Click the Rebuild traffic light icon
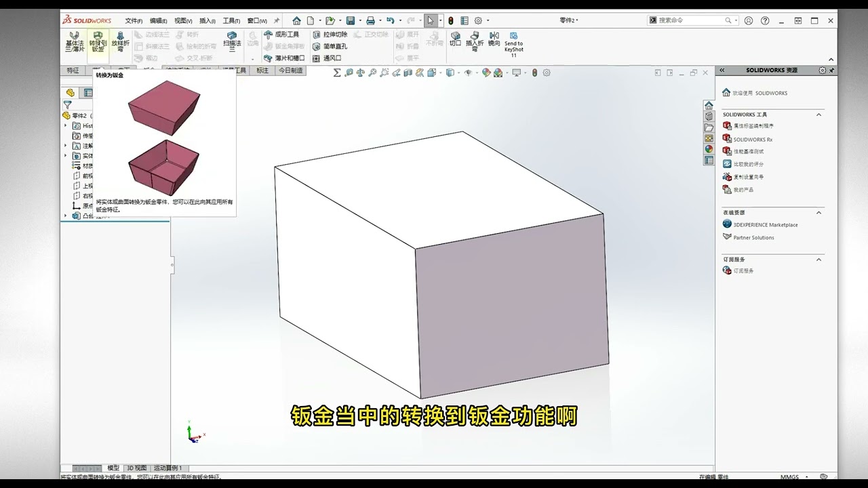The height and width of the screenshot is (488, 868). [451, 21]
